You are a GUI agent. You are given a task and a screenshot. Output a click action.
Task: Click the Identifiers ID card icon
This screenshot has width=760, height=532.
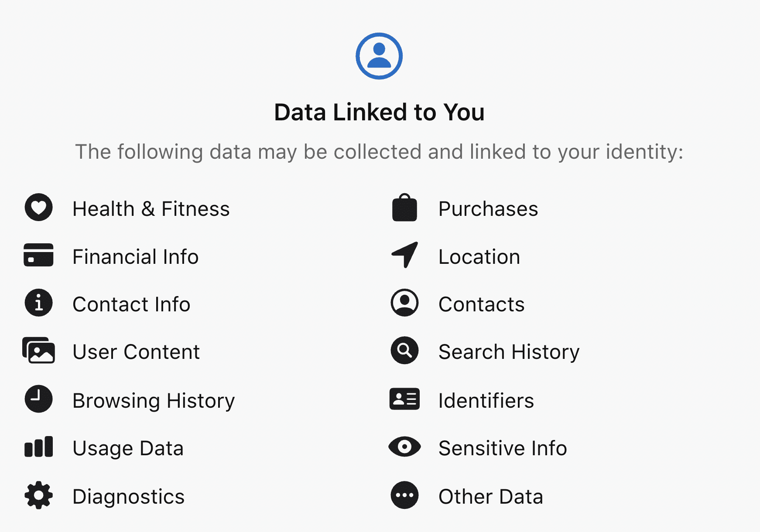click(404, 399)
